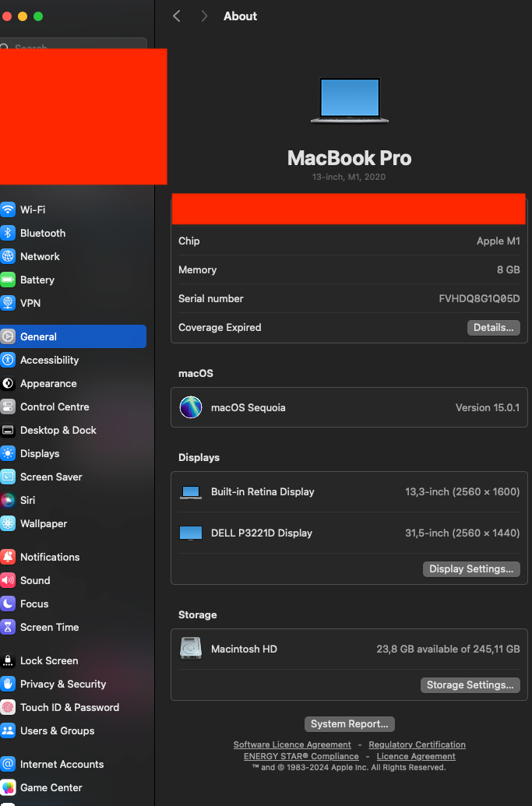This screenshot has width=532, height=806.
Task: Select the Privacy & Security hand icon
Action: pyautogui.click(x=8, y=685)
